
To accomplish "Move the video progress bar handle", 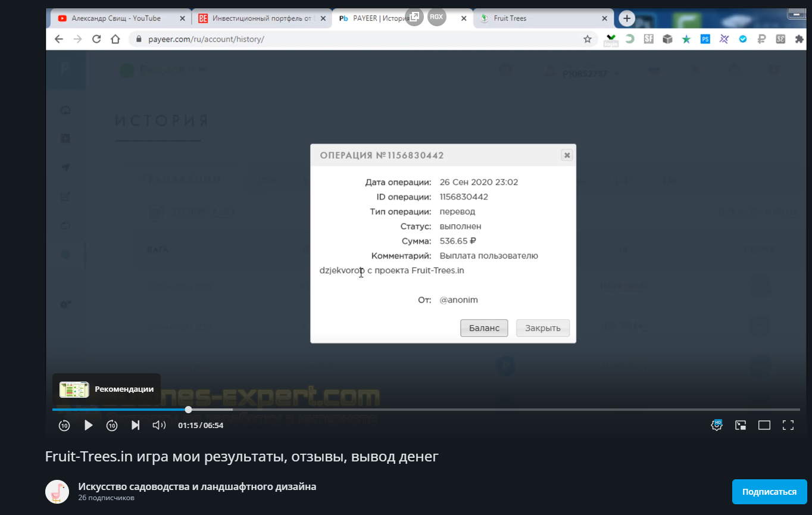I will 188,410.
